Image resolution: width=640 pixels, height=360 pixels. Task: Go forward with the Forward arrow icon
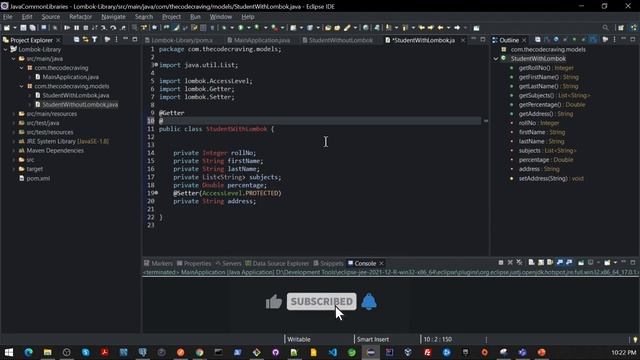tap(457, 28)
